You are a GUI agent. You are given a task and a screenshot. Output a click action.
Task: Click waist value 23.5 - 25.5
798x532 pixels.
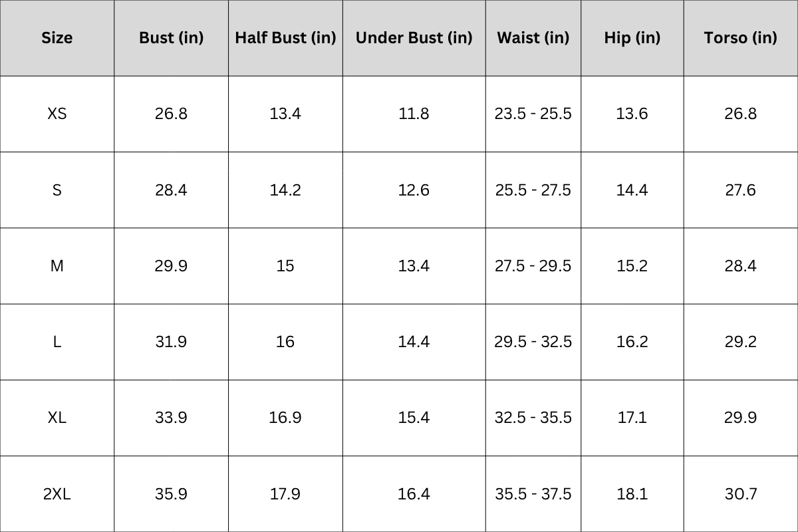[533, 114]
